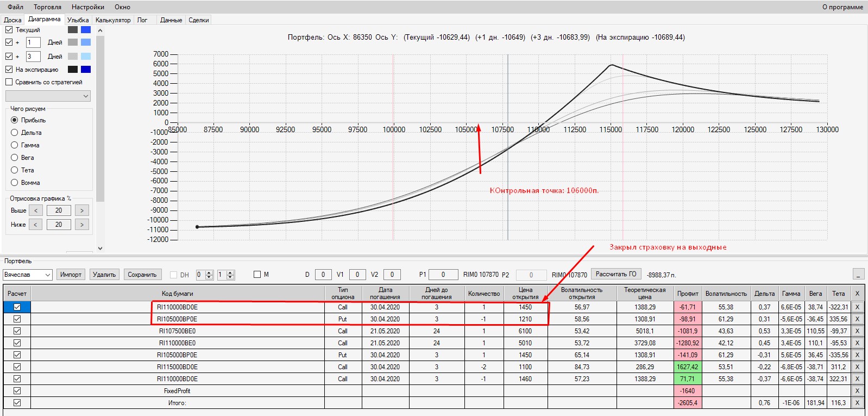Decrease the Выше chart range with the left arrow

[x=36, y=210]
